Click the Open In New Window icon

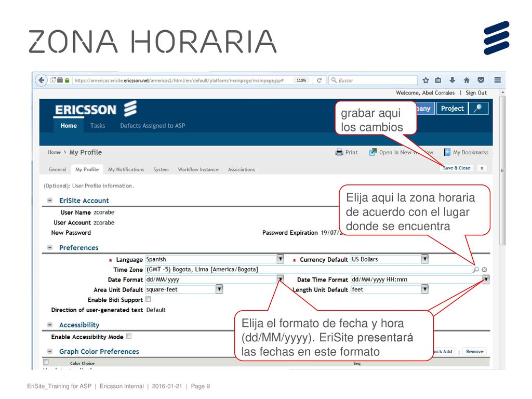pos(373,152)
